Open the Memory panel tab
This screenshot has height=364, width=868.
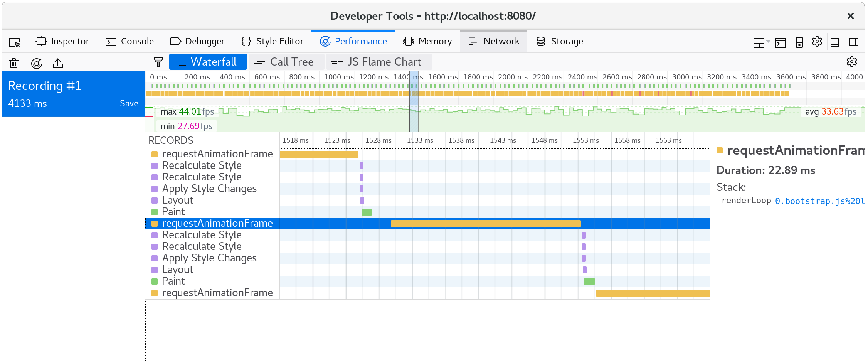427,41
